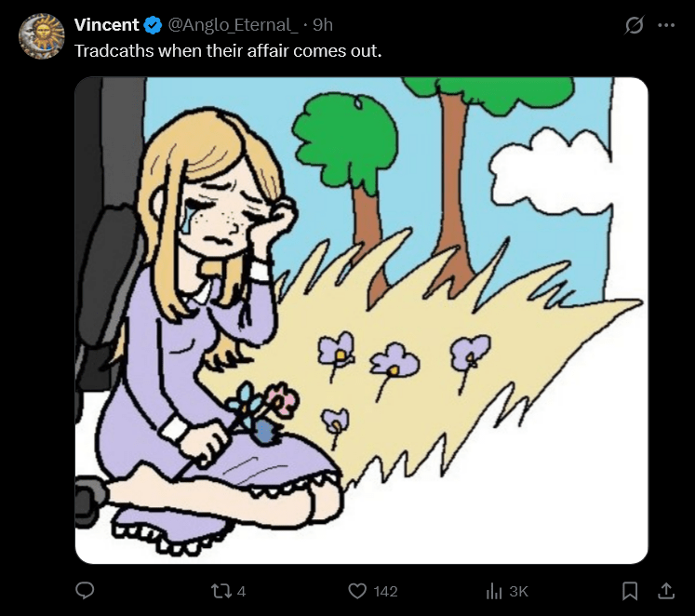This screenshot has width=695, height=616.
Task: Like the post with the heart icon
Action: coord(357,591)
